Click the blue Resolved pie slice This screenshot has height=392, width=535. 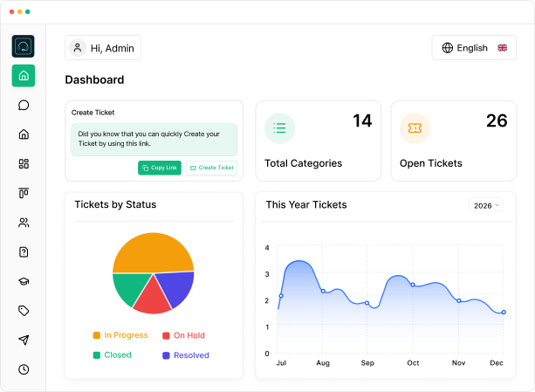177,286
